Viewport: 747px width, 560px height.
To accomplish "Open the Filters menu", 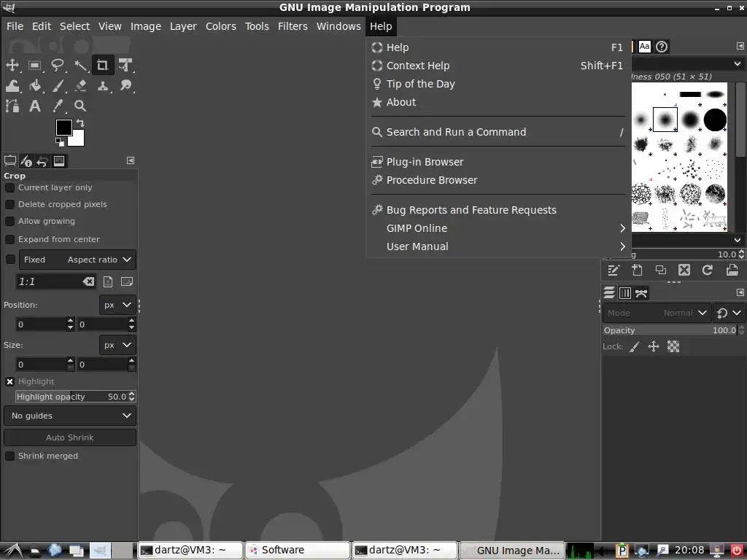I will (x=293, y=26).
